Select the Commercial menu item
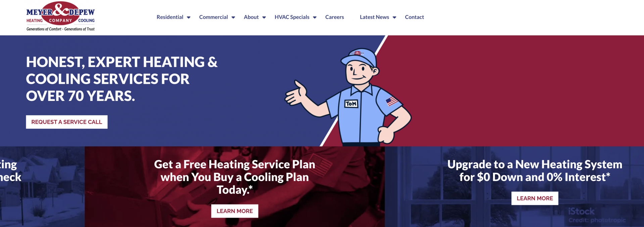Image resolution: width=644 pixels, height=227 pixels. click(x=213, y=17)
